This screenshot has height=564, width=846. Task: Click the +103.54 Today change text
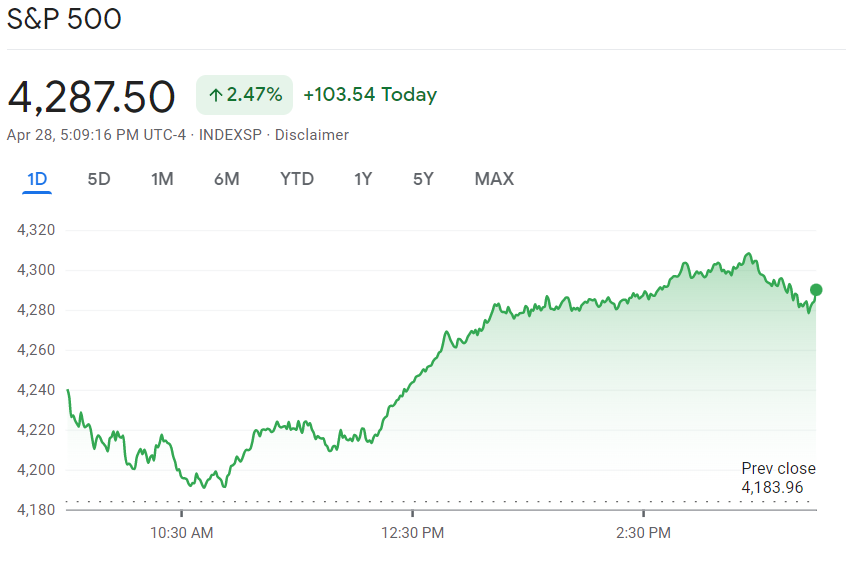tap(370, 95)
